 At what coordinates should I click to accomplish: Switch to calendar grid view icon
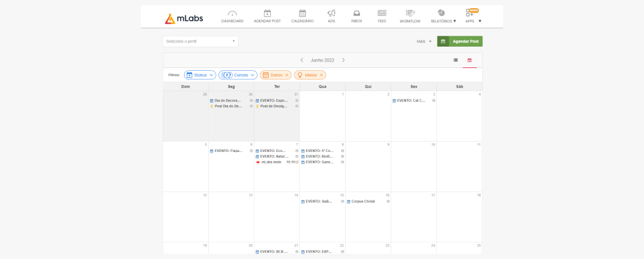click(469, 60)
